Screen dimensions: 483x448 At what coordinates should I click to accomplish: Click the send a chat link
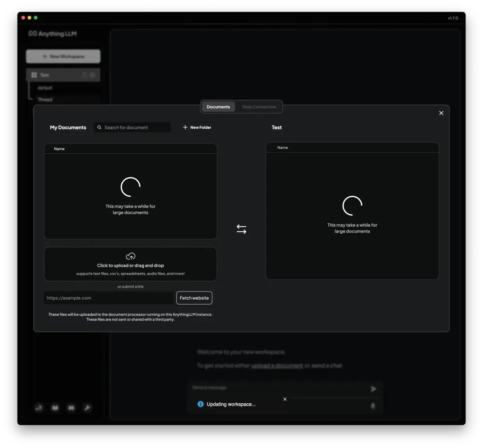[327, 365]
